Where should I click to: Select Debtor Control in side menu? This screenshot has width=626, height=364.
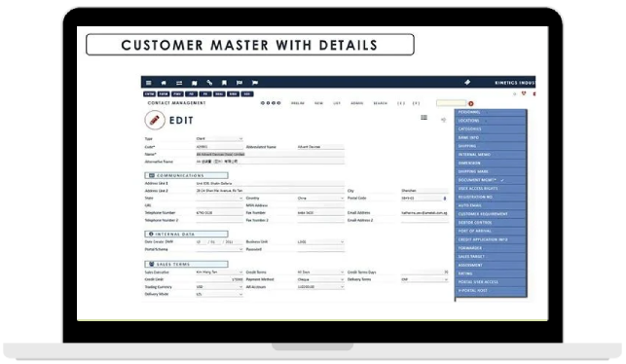pos(491,222)
